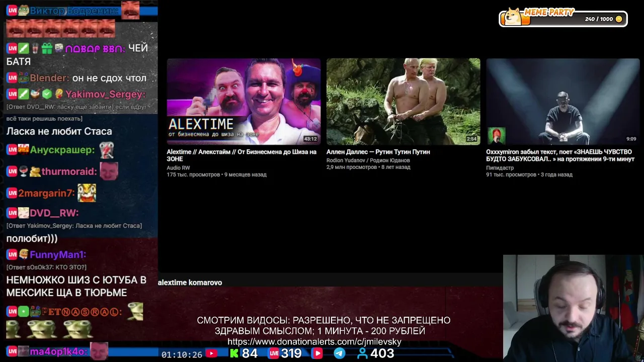Click the username 'ПОВАР ВВП' in chat
This screenshot has height=362, width=644.
coord(94,49)
